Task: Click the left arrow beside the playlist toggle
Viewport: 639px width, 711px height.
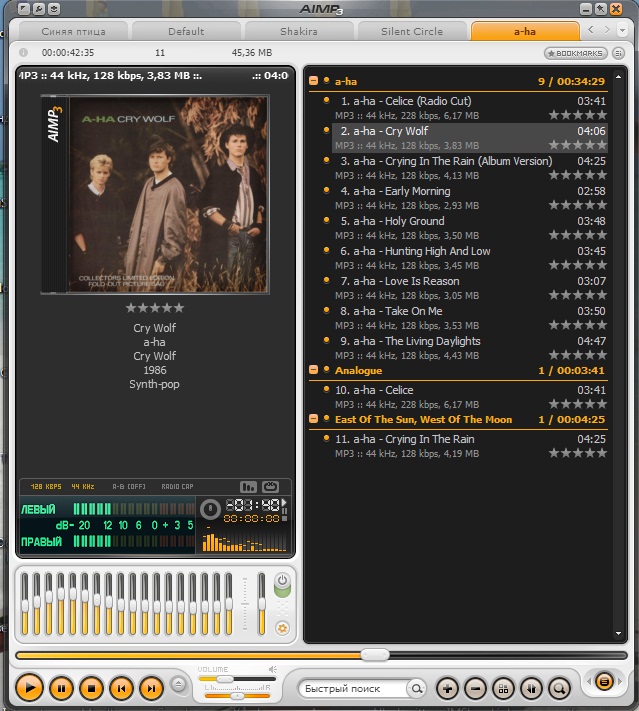Action: [589, 681]
